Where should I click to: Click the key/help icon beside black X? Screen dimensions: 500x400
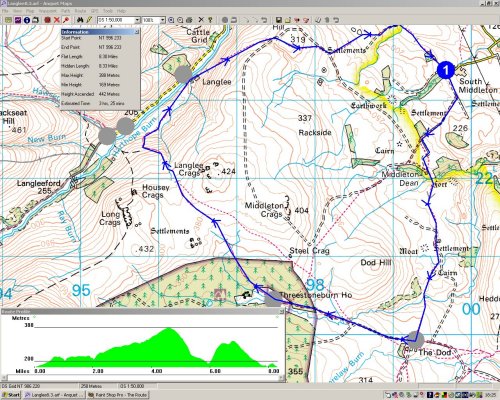tap(210, 20)
